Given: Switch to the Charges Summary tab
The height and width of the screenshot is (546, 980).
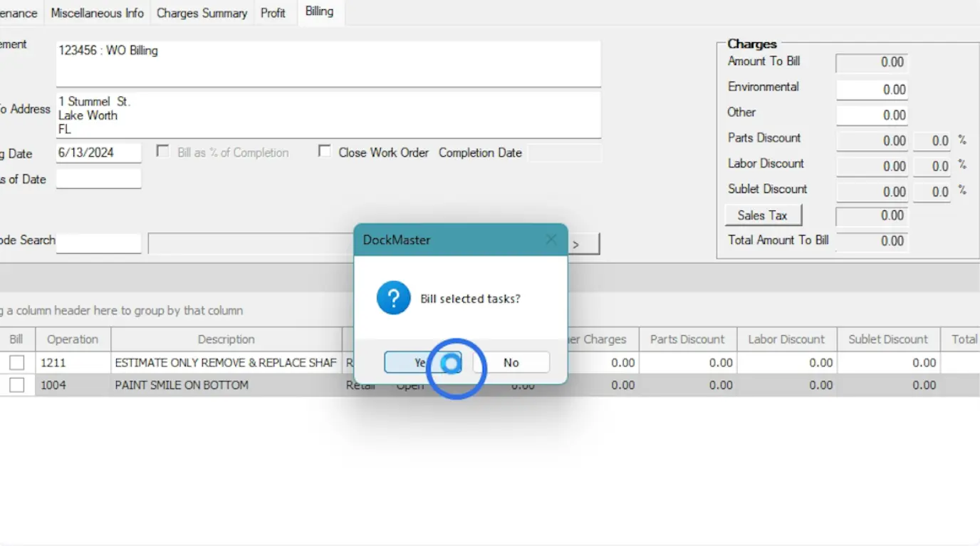Looking at the screenshot, I should (x=202, y=13).
